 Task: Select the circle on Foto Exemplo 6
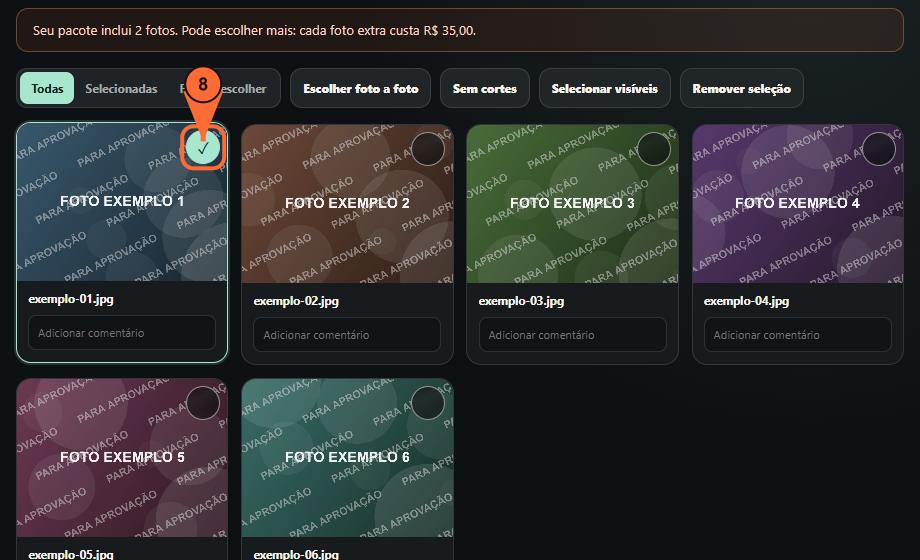(428, 403)
